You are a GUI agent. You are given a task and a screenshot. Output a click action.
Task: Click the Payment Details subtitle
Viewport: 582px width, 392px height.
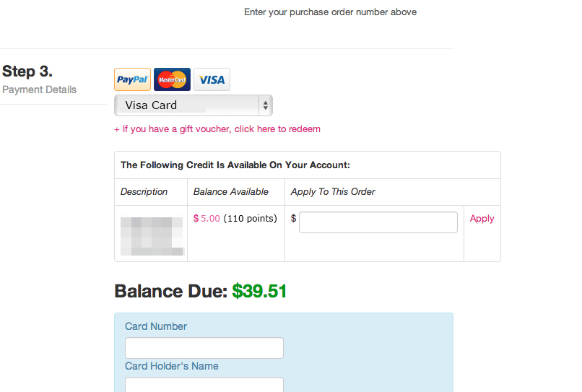[40, 90]
